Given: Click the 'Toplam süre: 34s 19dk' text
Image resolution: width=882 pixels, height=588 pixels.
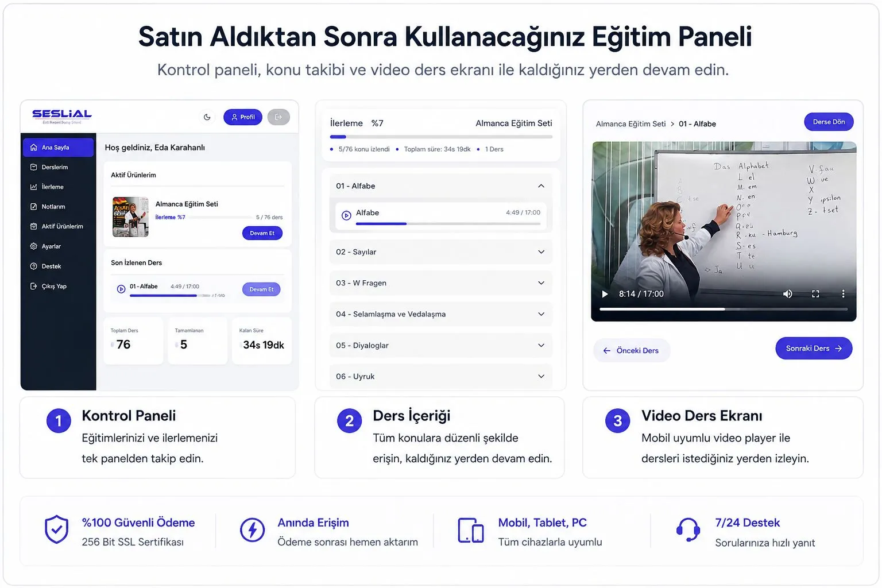Looking at the screenshot, I should (437, 149).
